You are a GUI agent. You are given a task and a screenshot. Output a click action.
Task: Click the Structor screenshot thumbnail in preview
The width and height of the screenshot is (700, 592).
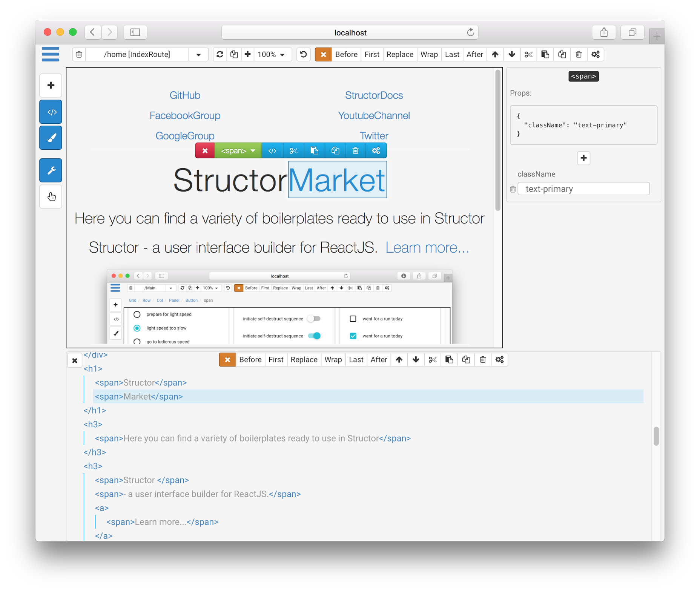pos(279,306)
